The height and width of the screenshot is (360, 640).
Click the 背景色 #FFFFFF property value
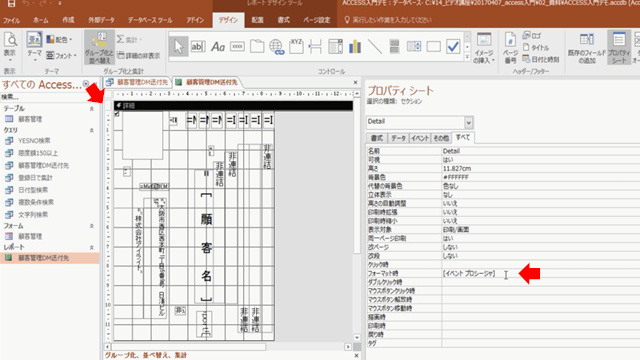point(540,177)
